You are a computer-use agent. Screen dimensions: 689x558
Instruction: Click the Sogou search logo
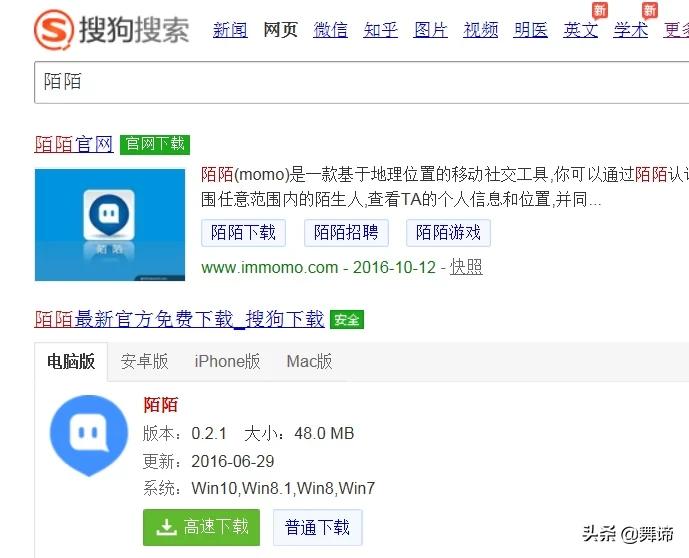(x=112, y=30)
